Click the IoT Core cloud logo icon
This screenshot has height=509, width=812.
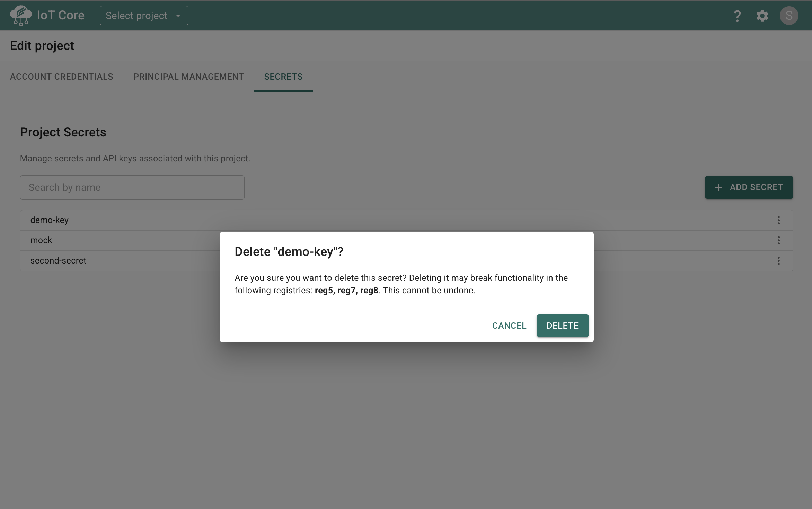(21, 16)
